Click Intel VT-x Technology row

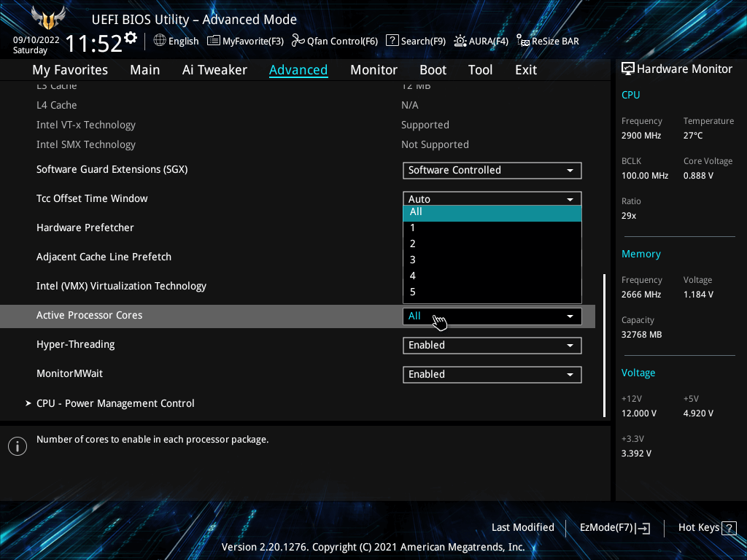pos(298,125)
